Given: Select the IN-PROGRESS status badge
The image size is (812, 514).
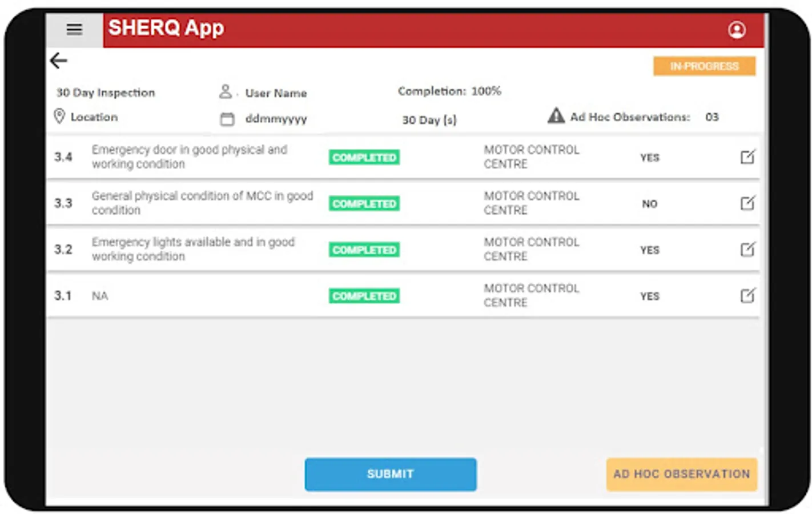Looking at the screenshot, I should [x=704, y=66].
